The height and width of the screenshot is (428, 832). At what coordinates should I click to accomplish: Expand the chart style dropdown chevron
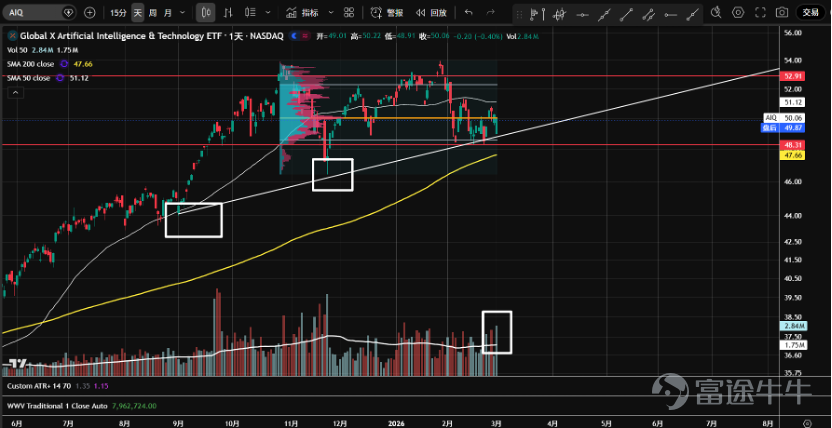268,12
